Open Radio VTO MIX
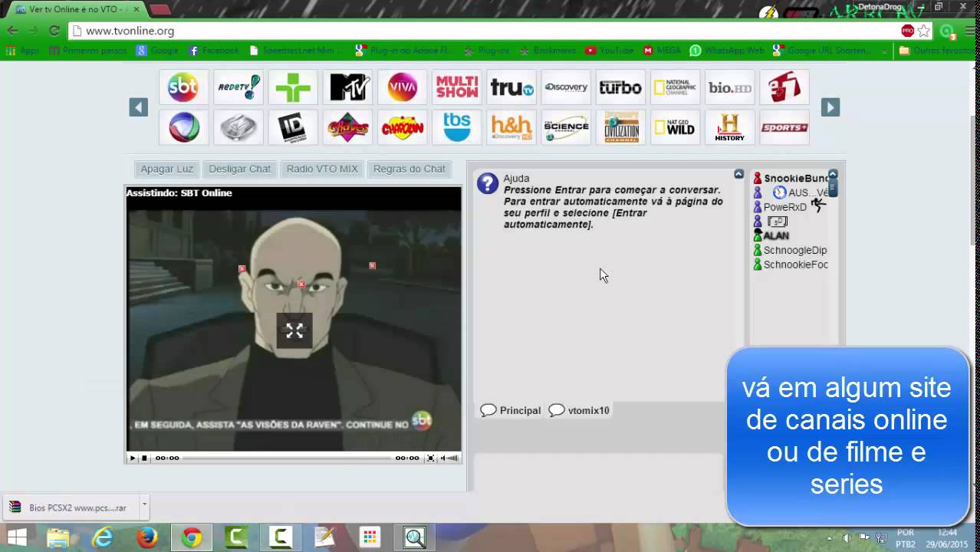 click(x=322, y=169)
